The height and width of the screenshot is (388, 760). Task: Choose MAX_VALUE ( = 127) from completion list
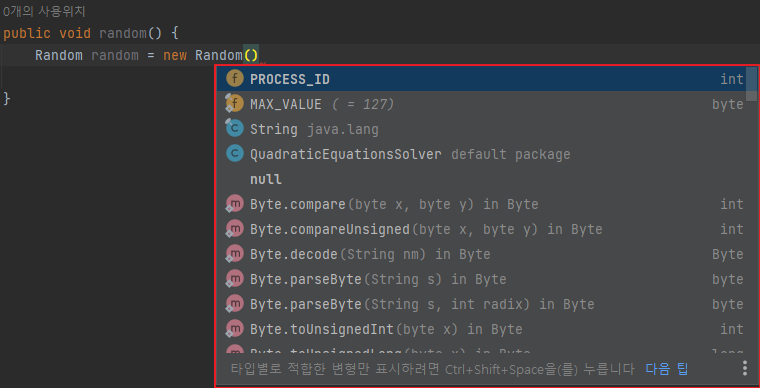(481, 104)
